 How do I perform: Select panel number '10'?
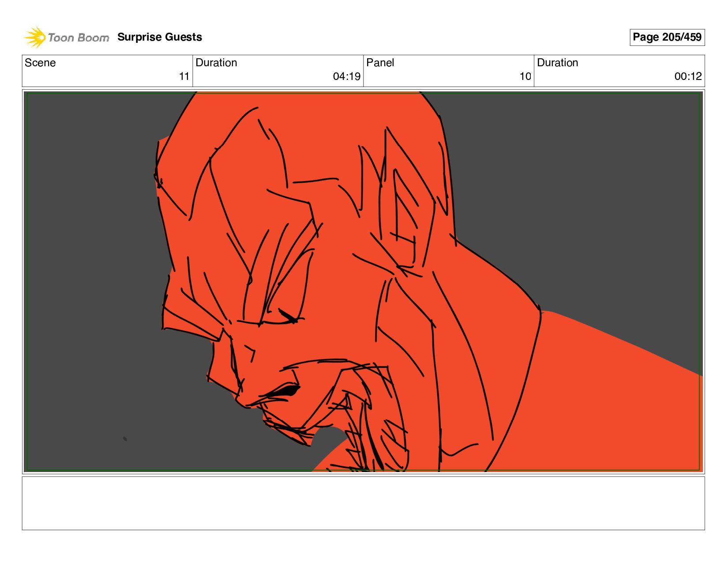click(x=525, y=76)
